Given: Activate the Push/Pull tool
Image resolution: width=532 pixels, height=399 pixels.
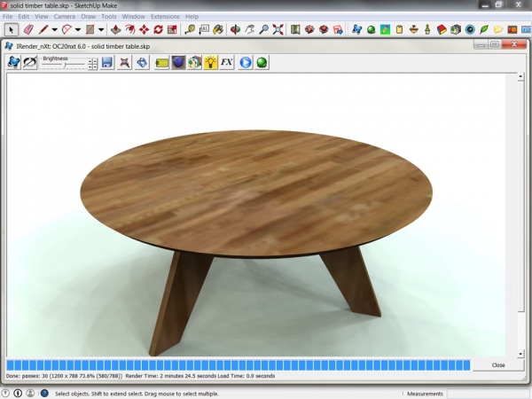Looking at the screenshot, I should pos(115,29).
